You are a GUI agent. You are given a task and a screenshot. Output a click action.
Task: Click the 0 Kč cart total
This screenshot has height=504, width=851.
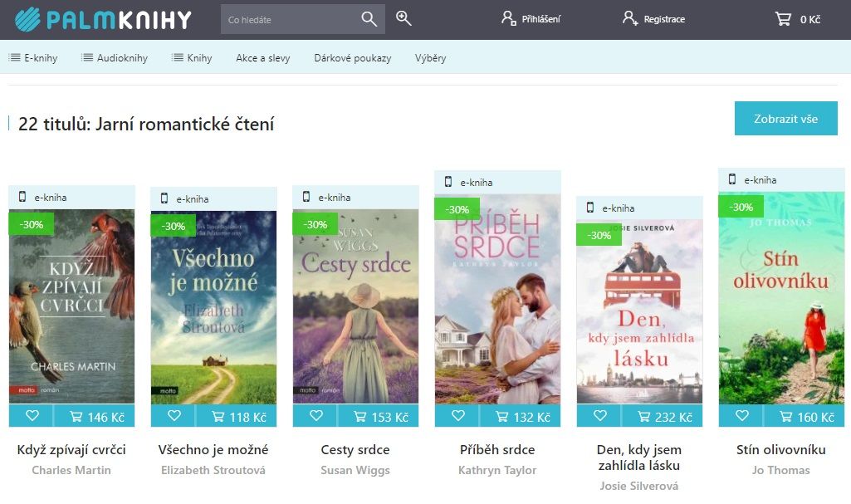(810, 20)
